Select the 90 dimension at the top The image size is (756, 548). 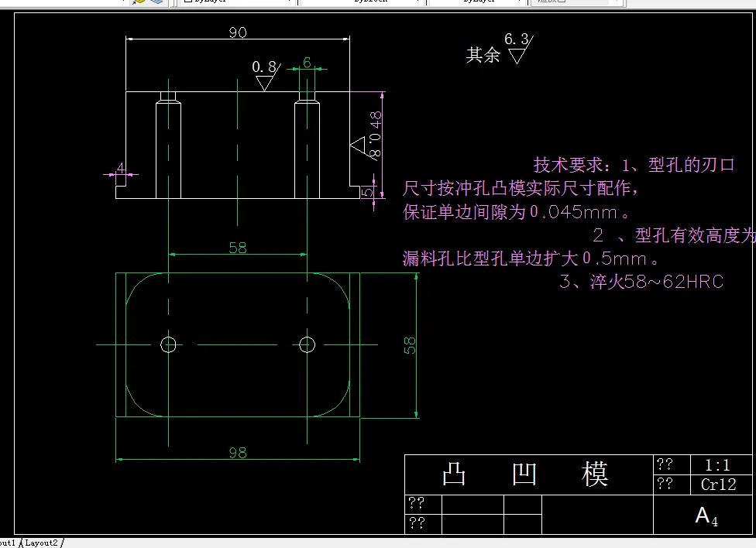click(x=237, y=33)
